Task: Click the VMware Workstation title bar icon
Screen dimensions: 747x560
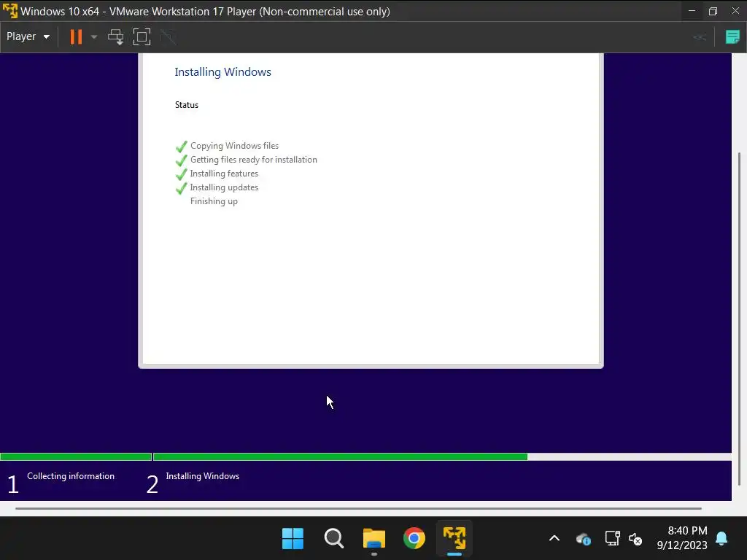Action: [x=9, y=10]
